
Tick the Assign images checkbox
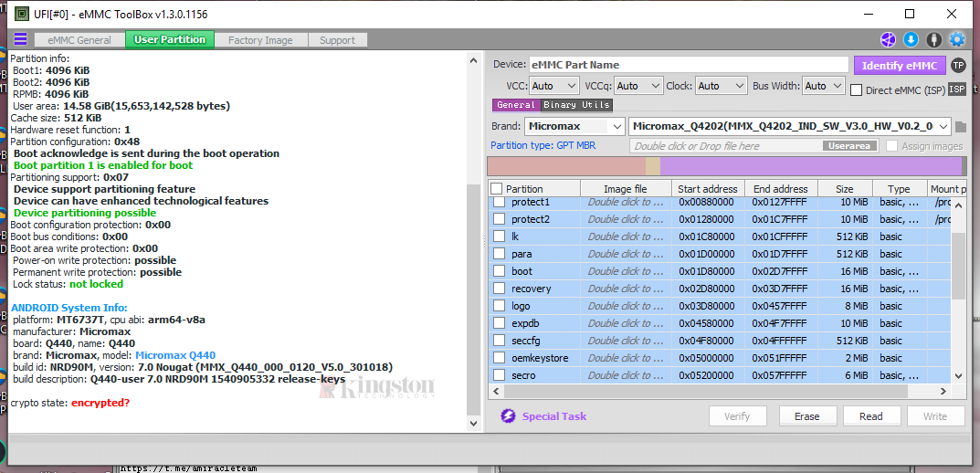891,145
